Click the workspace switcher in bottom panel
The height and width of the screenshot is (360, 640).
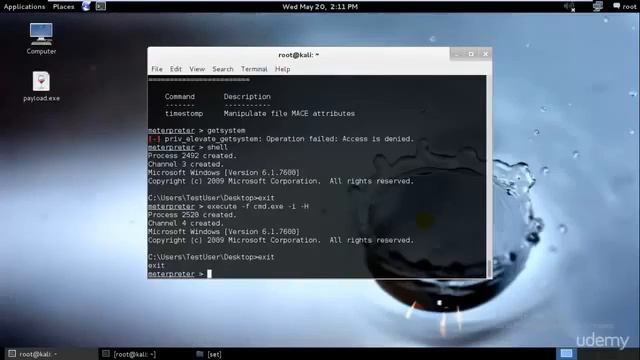click(566, 353)
